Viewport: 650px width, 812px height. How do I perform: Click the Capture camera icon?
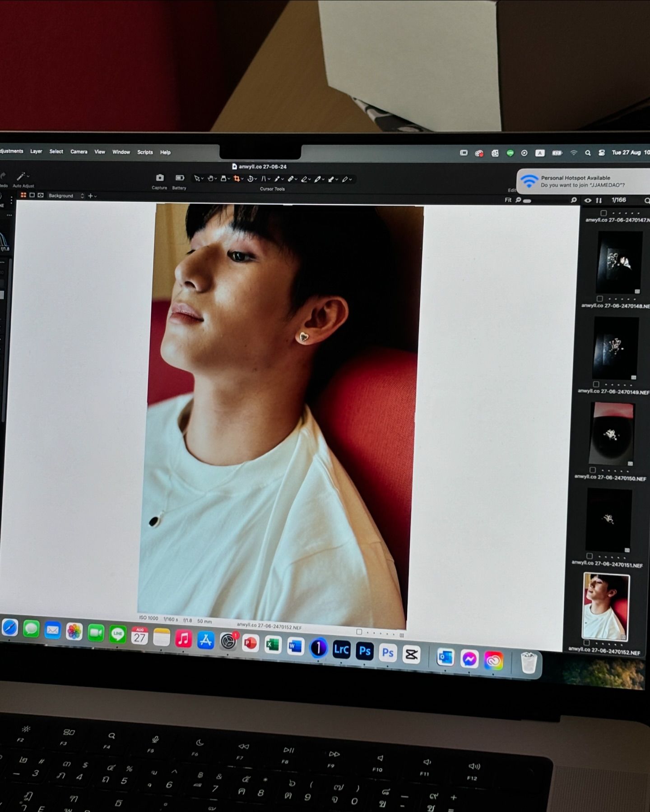[x=160, y=178]
